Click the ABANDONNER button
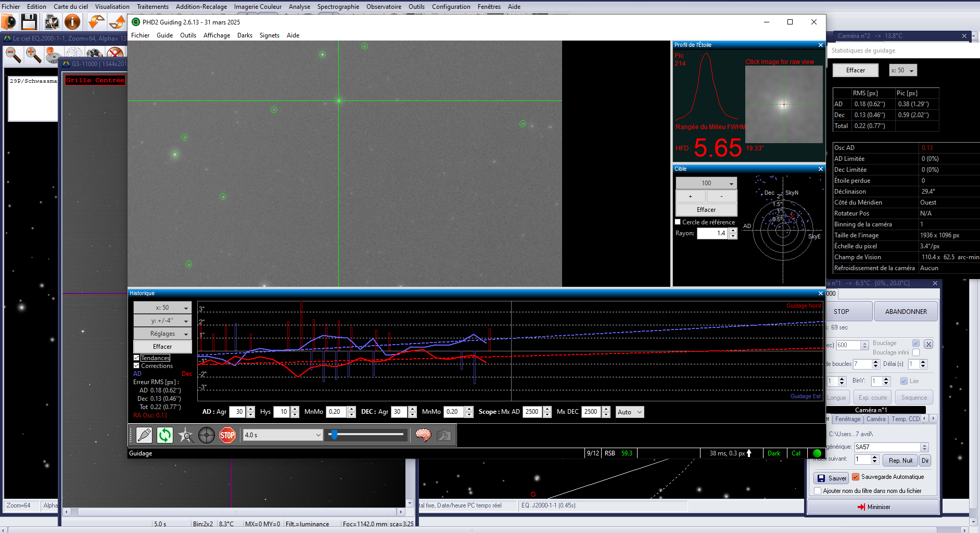The image size is (980, 533). click(906, 312)
